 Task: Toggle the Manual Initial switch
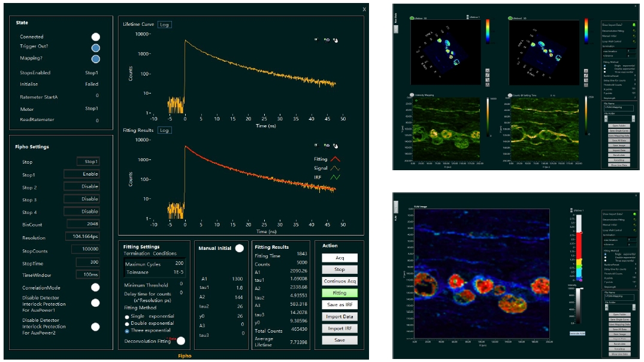click(x=239, y=248)
